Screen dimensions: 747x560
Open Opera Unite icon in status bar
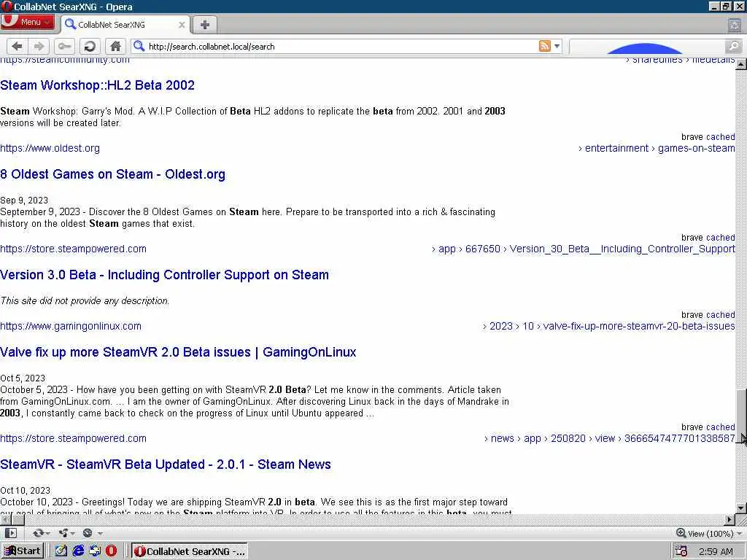pyautogui.click(x=63, y=533)
